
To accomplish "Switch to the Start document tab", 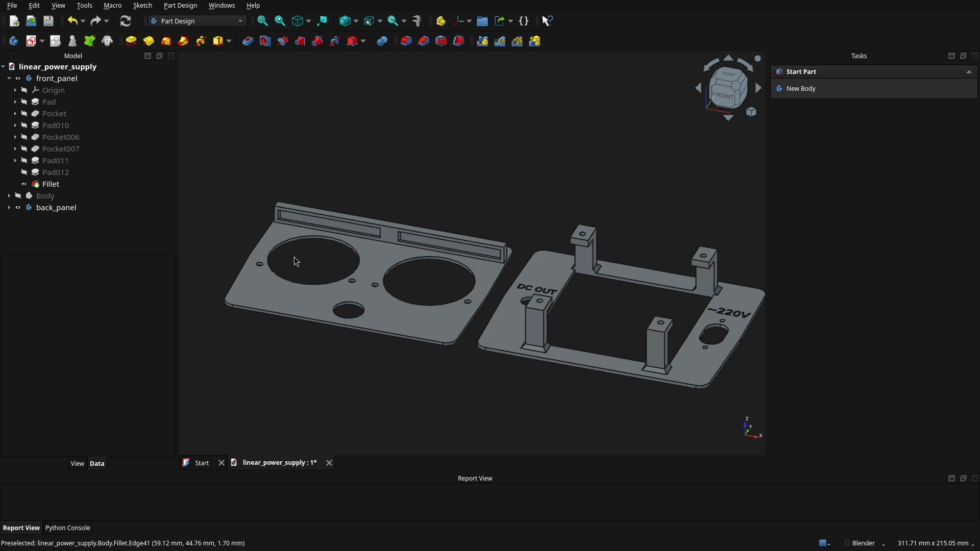I will (x=202, y=463).
